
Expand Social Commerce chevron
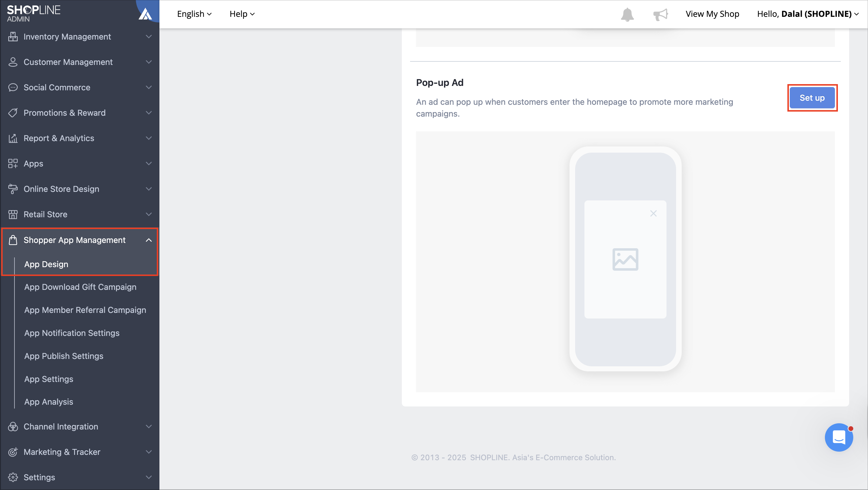(149, 87)
